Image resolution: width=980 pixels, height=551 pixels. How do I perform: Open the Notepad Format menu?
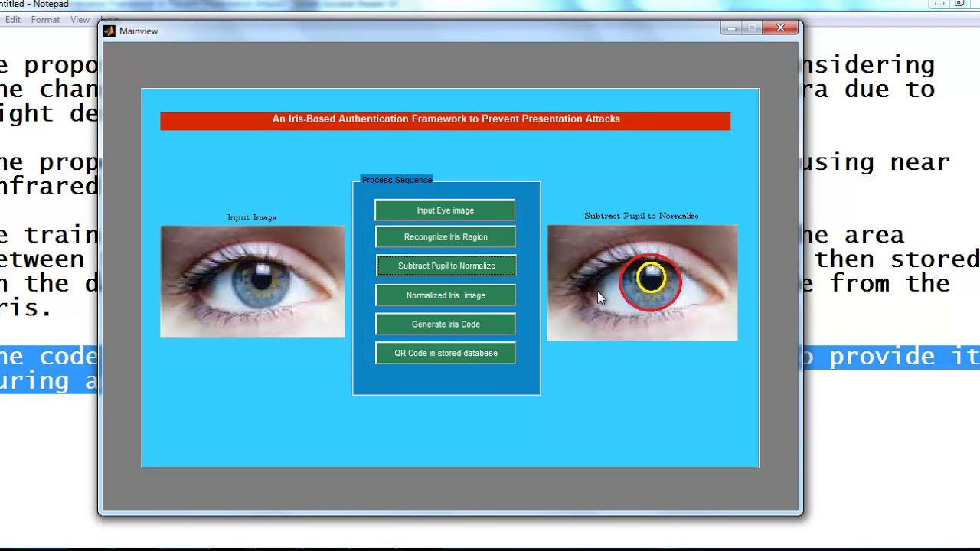point(45,20)
